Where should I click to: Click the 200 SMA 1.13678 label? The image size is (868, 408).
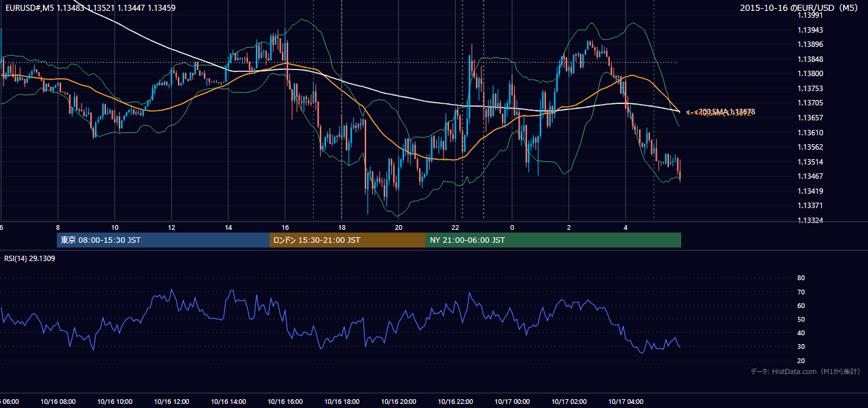tap(724, 111)
